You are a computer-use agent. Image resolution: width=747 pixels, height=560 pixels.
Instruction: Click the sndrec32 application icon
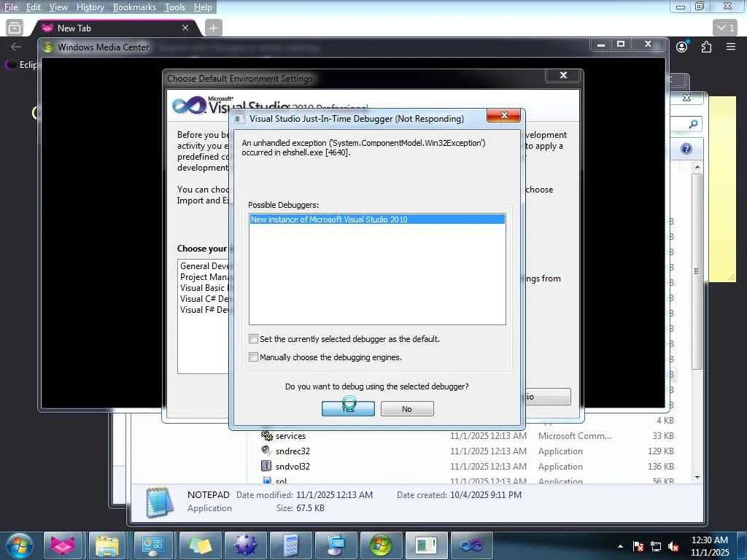pyautogui.click(x=266, y=450)
